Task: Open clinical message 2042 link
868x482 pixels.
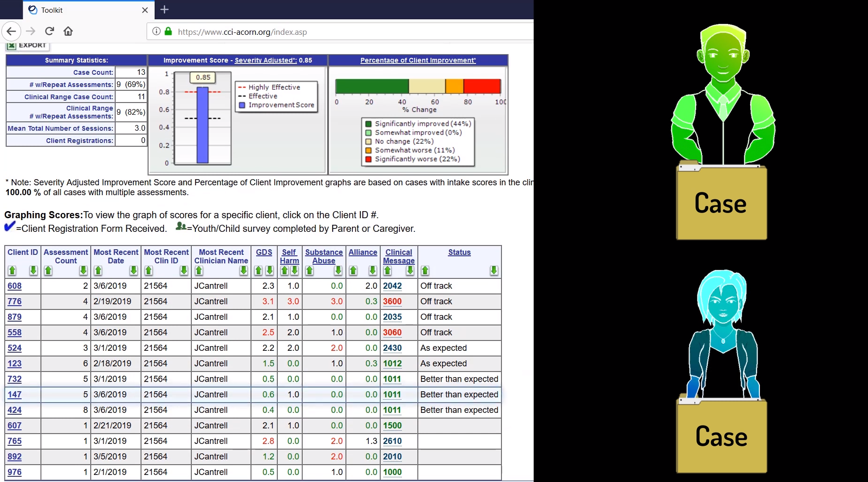Action: click(392, 286)
